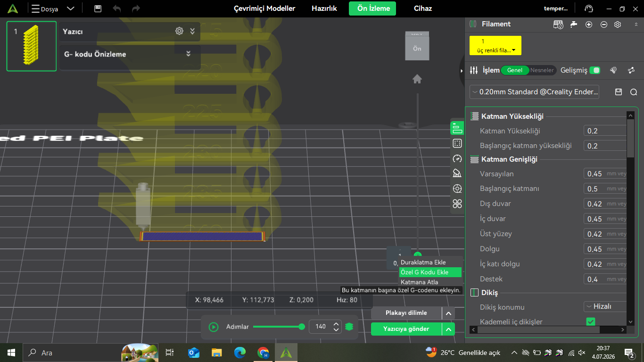The width and height of the screenshot is (644, 362).
Task: Choose Katmana Atla menu entry
Action: [x=430, y=282]
